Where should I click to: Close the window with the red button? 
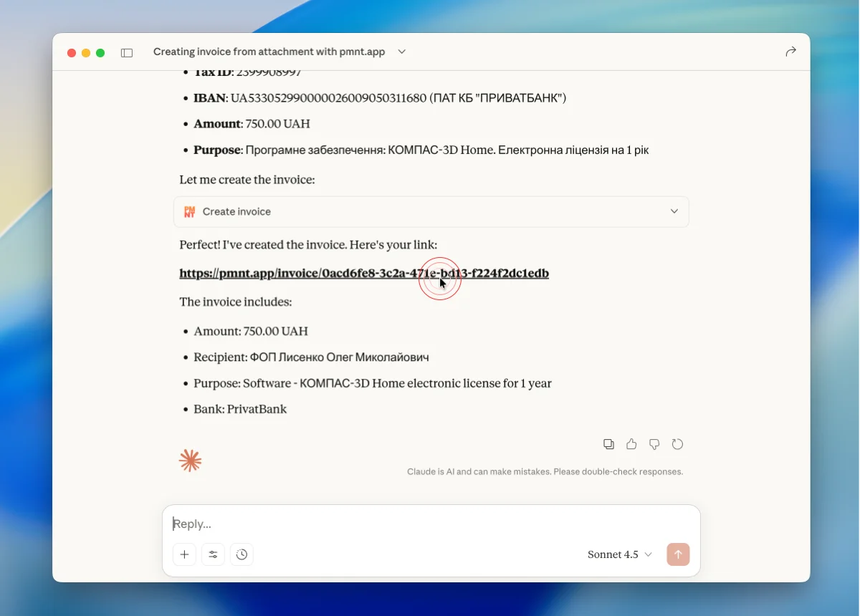72,53
